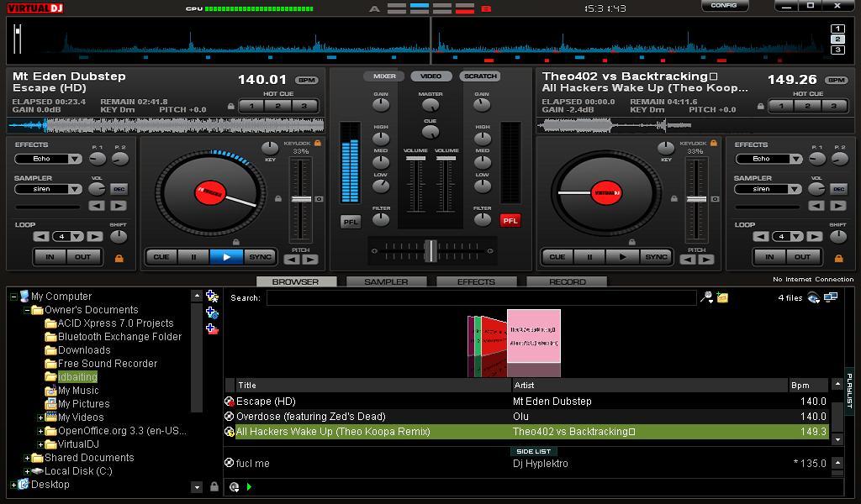The width and height of the screenshot is (861, 504).
Task: Double the left deck loop length
Action: click(94, 236)
